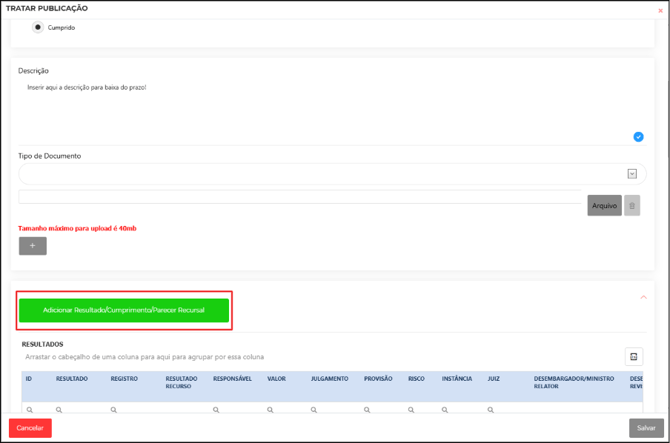The height and width of the screenshot is (443, 670).
Task: Click the search icon under the Risco column
Action: 412,410
